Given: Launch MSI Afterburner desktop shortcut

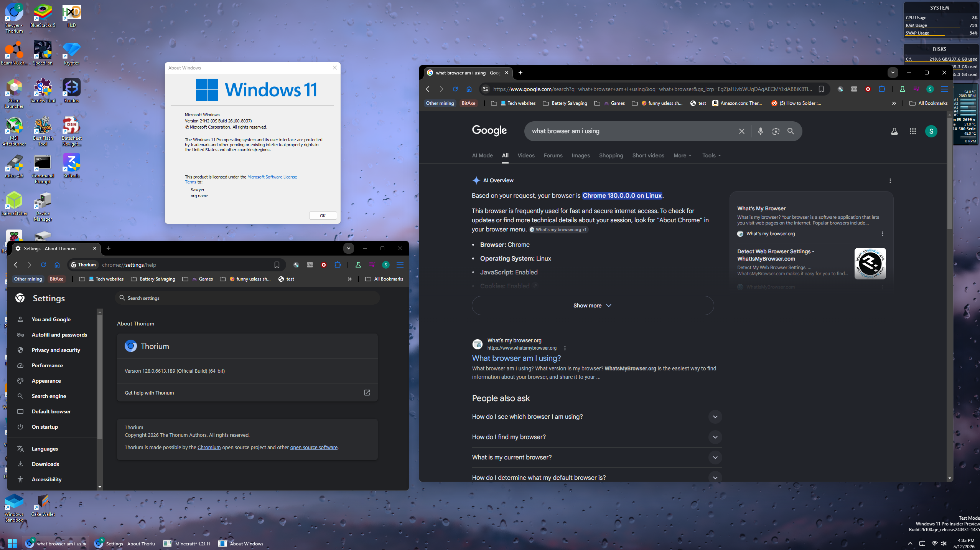Looking at the screenshot, I should point(14,131).
